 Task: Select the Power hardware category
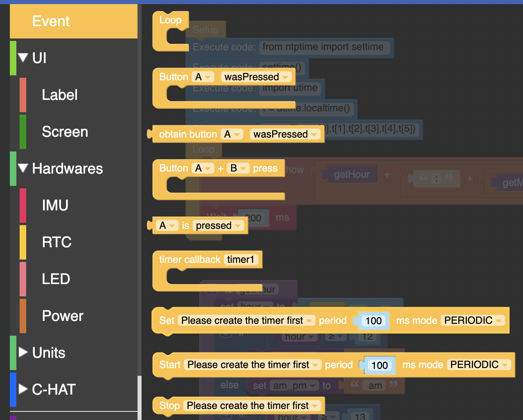62,316
